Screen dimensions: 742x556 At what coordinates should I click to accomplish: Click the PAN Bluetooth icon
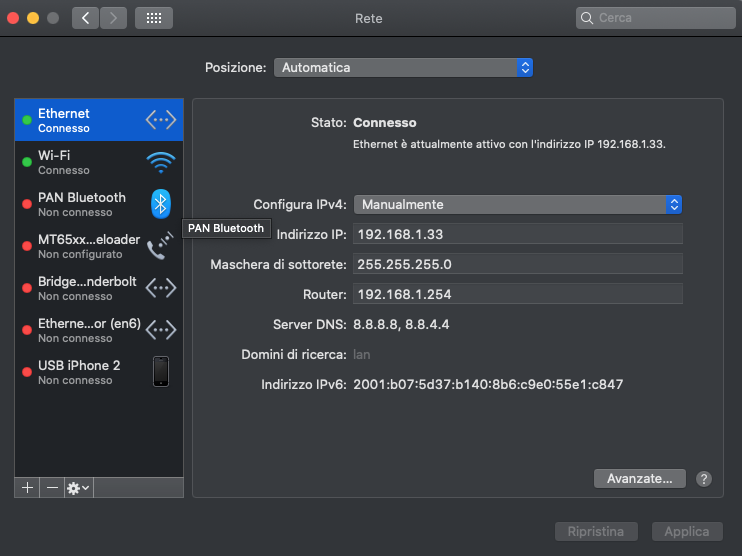pos(161,204)
